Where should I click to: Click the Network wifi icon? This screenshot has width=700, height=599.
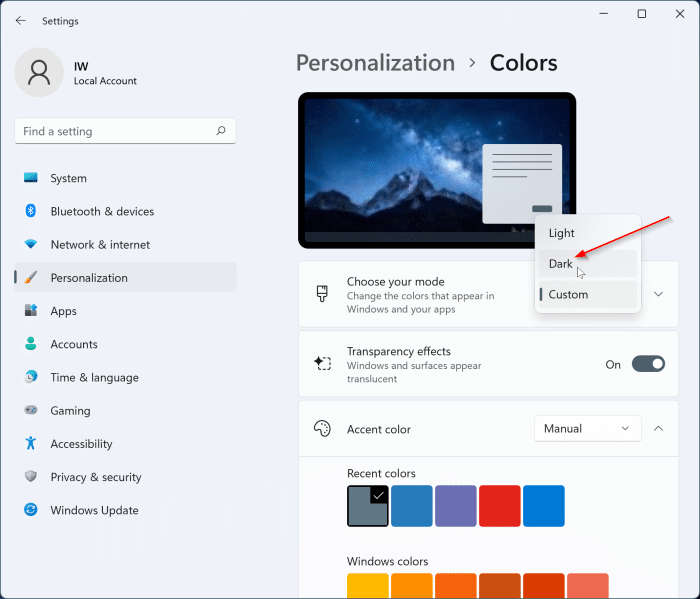pos(31,244)
